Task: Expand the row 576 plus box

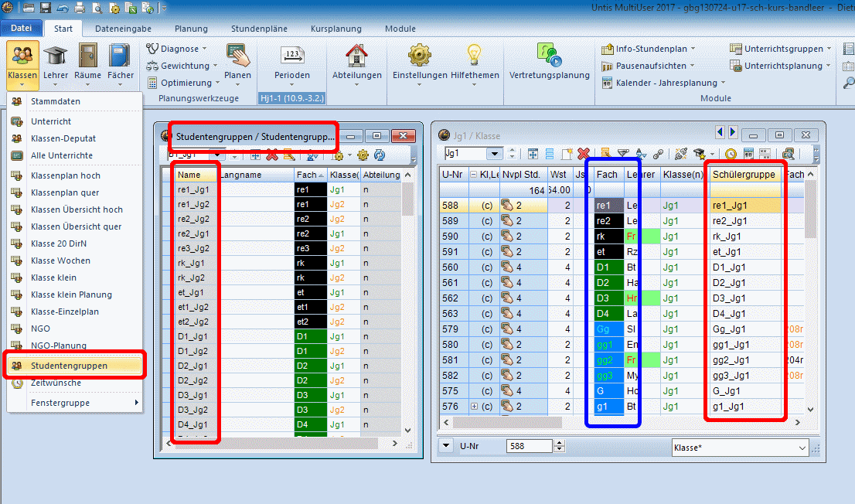Action: (474, 407)
